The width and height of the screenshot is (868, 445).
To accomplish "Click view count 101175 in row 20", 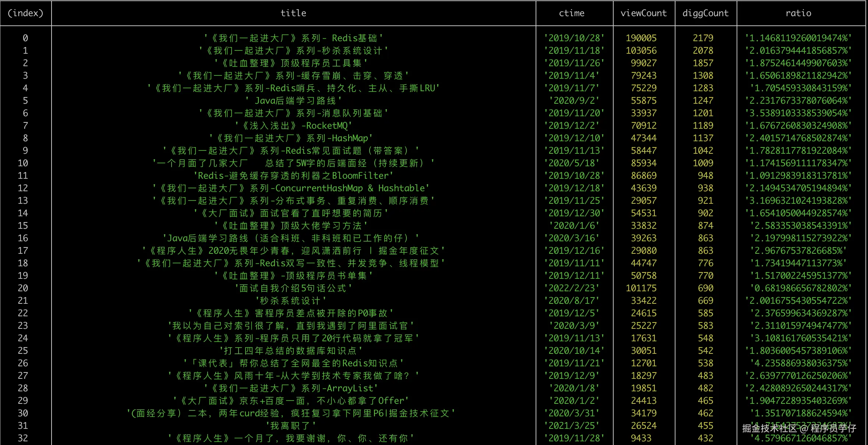I will (641, 288).
